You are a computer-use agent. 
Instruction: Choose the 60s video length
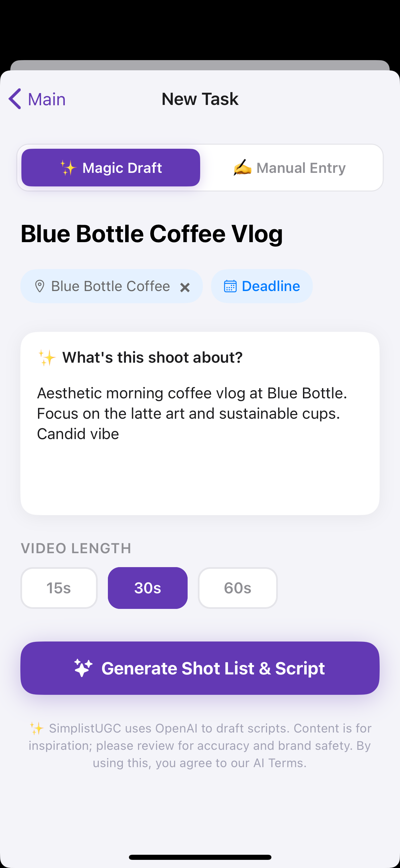pos(237,588)
